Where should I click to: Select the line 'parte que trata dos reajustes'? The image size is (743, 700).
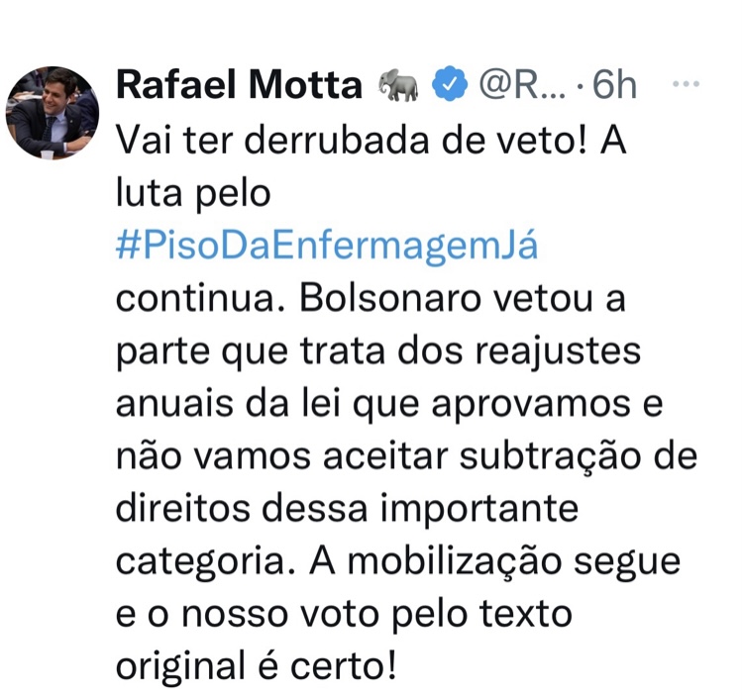pyautogui.click(x=378, y=352)
